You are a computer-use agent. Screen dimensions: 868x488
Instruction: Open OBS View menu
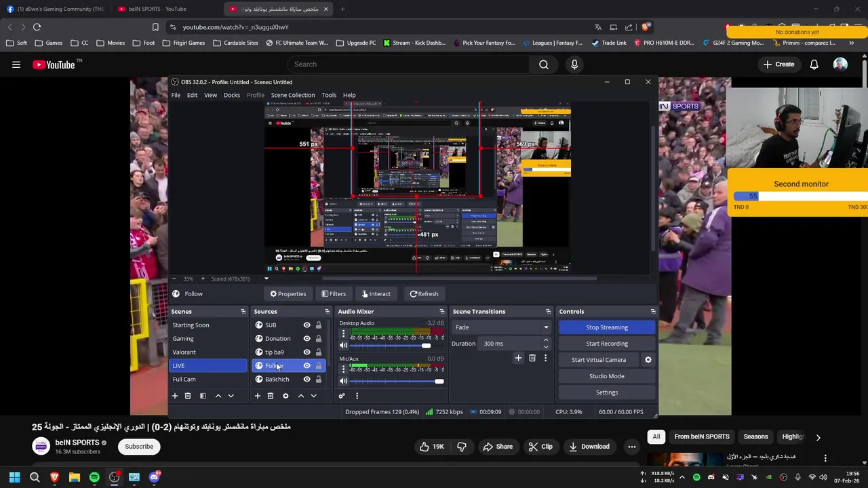pos(210,96)
